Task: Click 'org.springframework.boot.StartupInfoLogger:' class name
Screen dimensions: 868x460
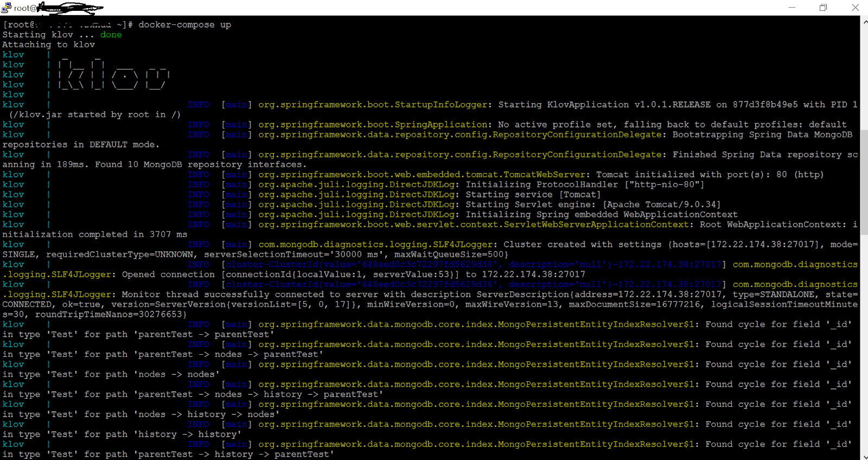Action: 375,105
